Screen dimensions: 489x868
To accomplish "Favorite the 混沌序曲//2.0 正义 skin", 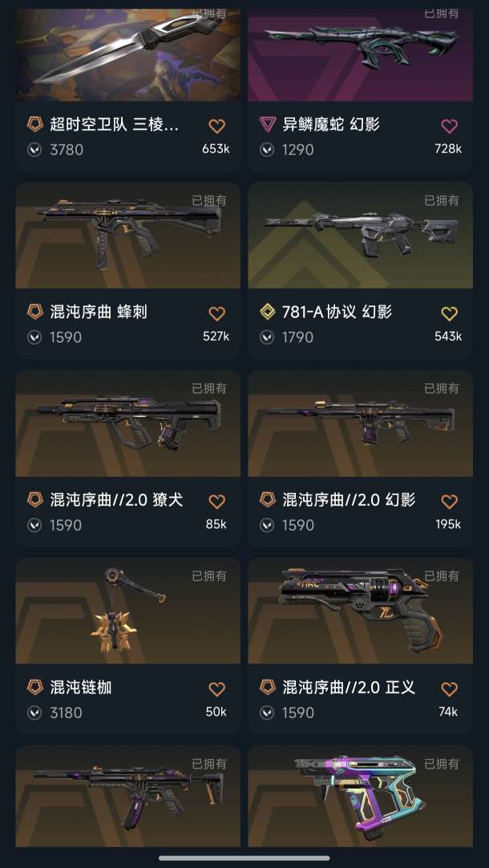I will (x=449, y=689).
